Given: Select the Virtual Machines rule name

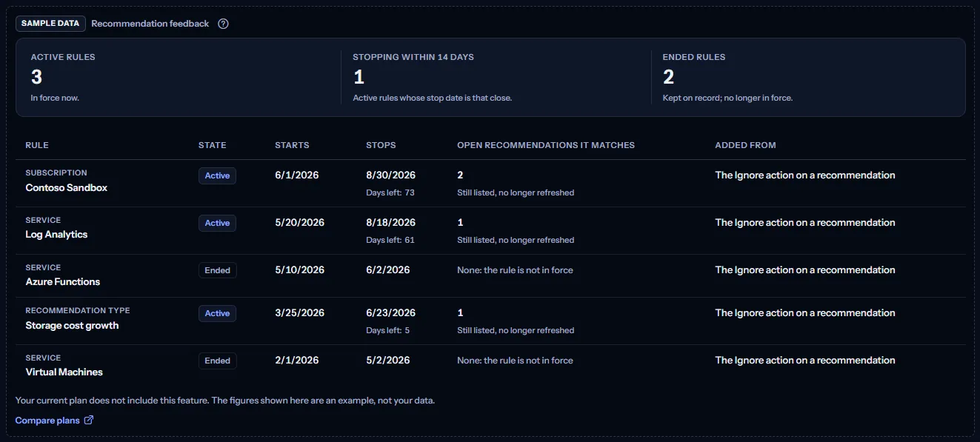Looking at the screenshot, I should pyautogui.click(x=64, y=372).
